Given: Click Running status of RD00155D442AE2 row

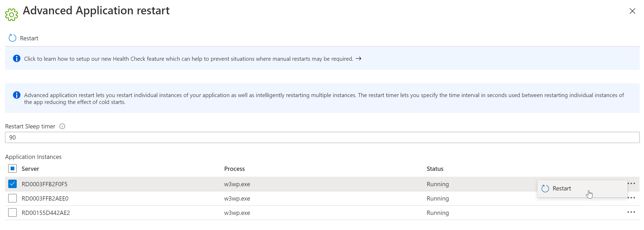Looking at the screenshot, I should 438,213.
